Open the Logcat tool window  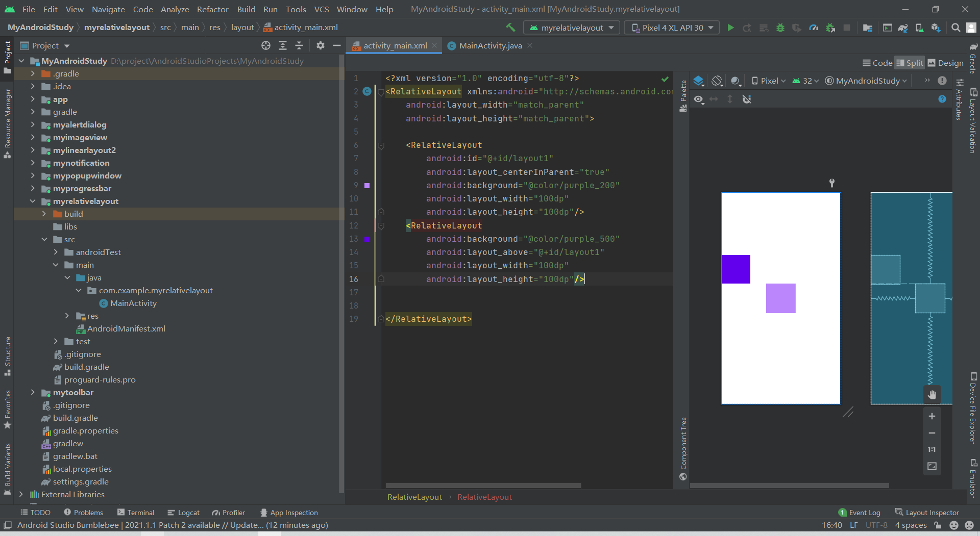coord(183,513)
